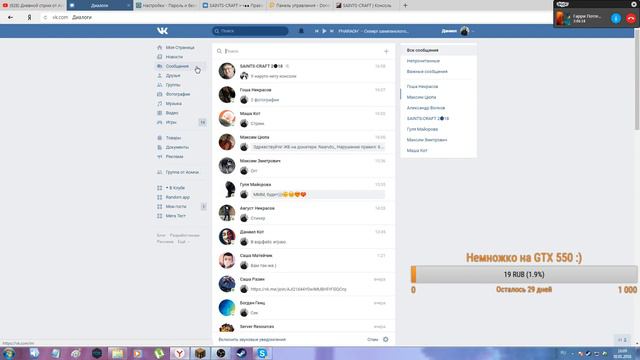Click the blue avatar of Богдан Пещ
The height and width of the screenshot is (360, 640).
(x=227, y=308)
